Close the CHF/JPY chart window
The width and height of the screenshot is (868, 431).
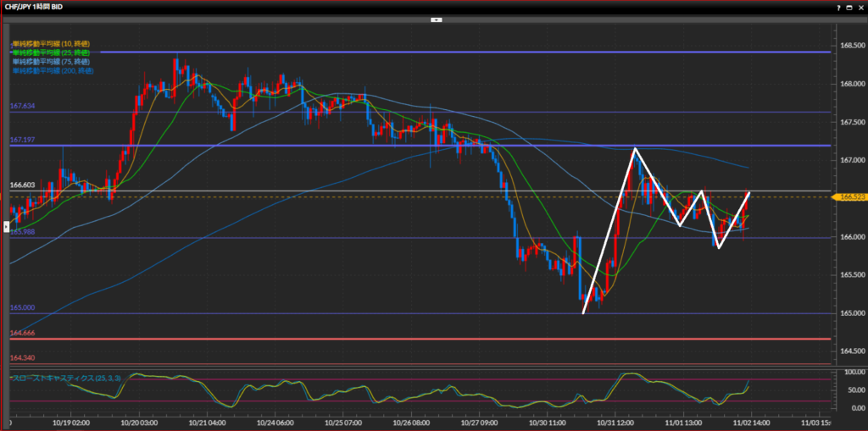[x=860, y=7]
